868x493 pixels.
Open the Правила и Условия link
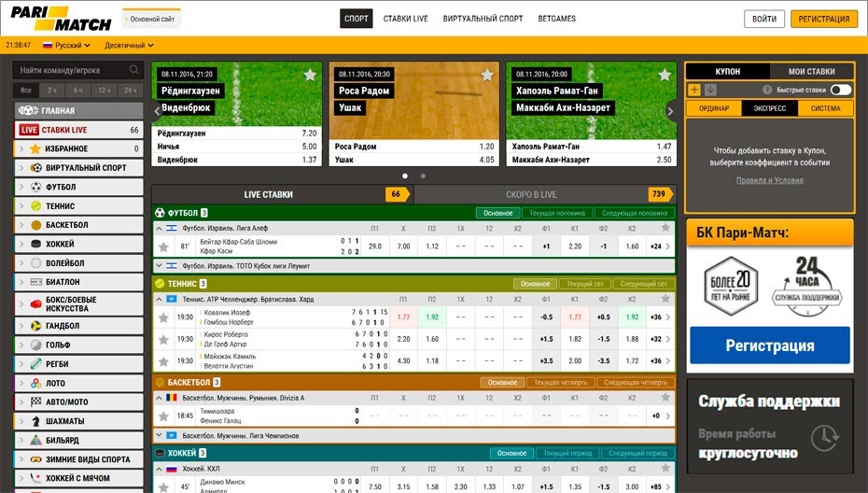click(x=769, y=180)
